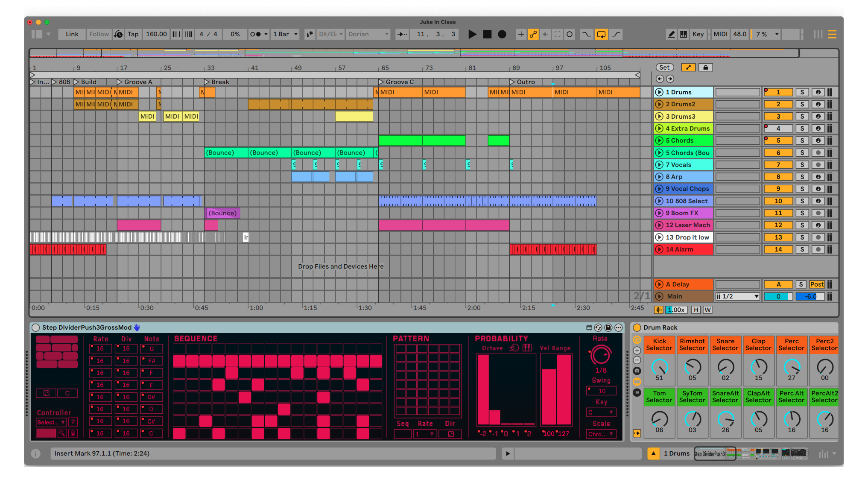Click the metronome toggle icon

(x=256, y=34)
